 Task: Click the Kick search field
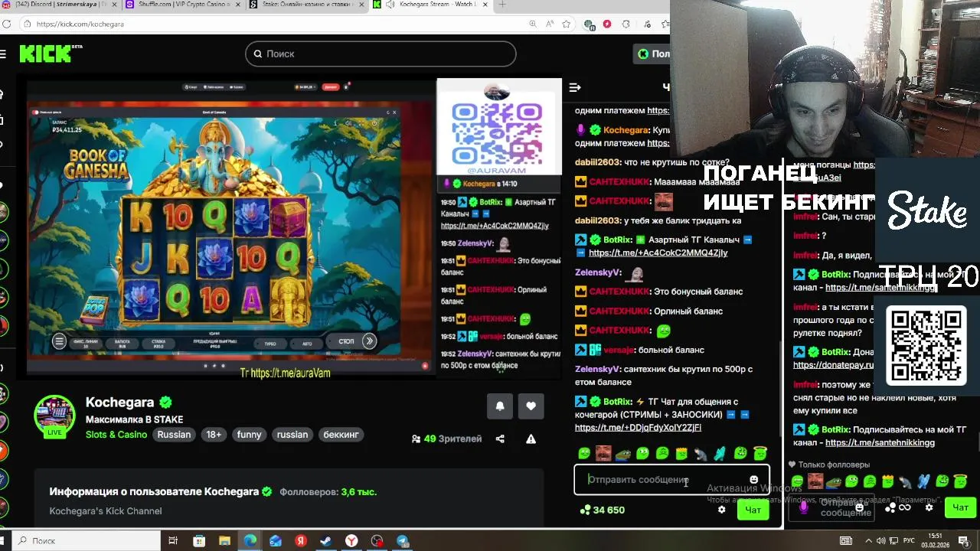point(381,54)
